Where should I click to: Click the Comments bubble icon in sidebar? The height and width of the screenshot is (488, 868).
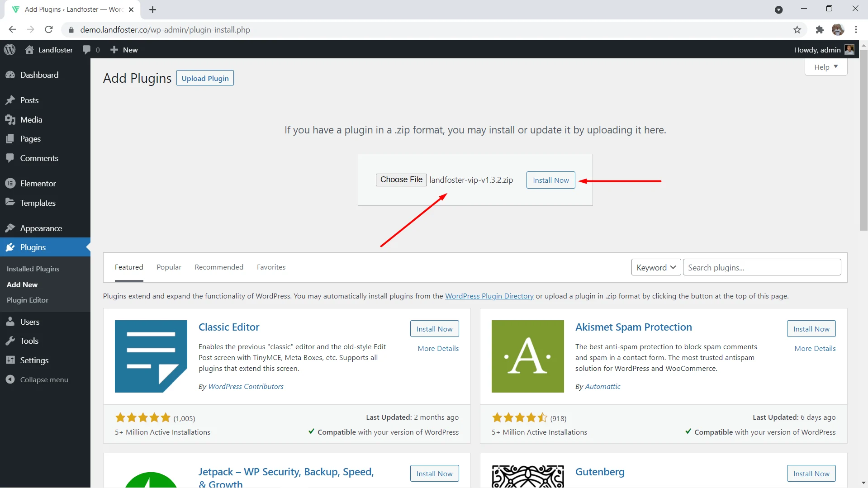point(10,158)
